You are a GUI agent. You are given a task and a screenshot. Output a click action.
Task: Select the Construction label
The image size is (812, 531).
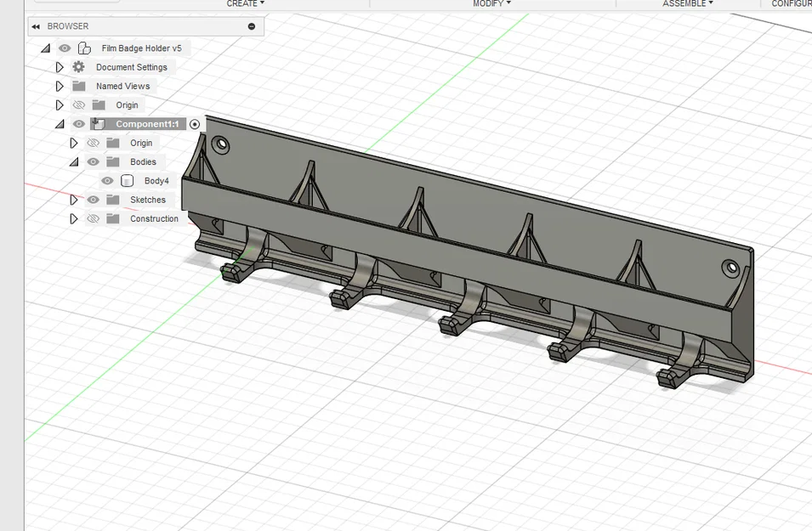point(154,219)
